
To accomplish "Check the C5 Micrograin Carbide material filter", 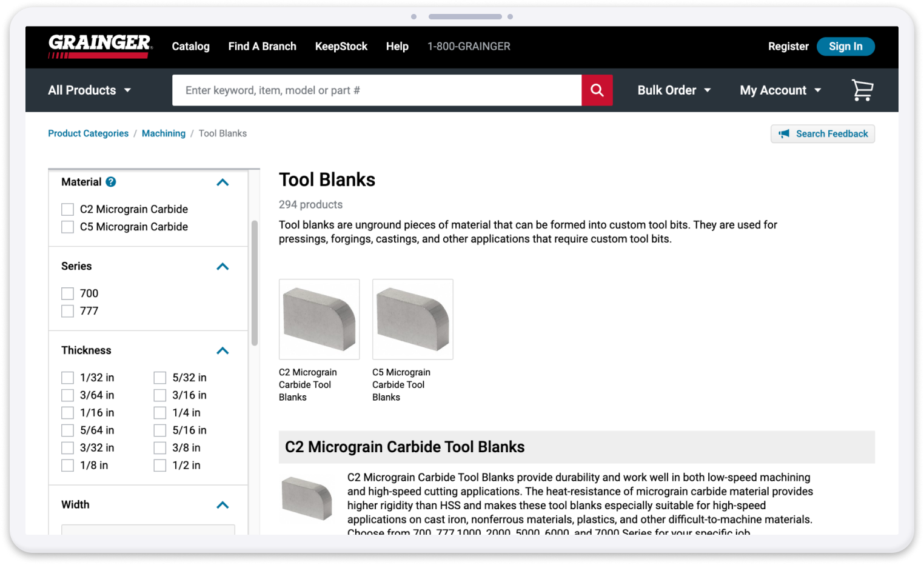I will point(67,227).
